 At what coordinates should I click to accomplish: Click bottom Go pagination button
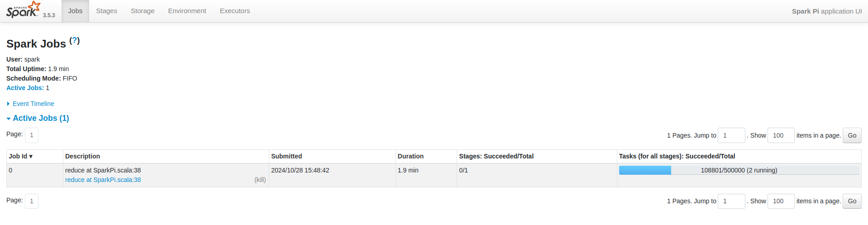(x=852, y=201)
